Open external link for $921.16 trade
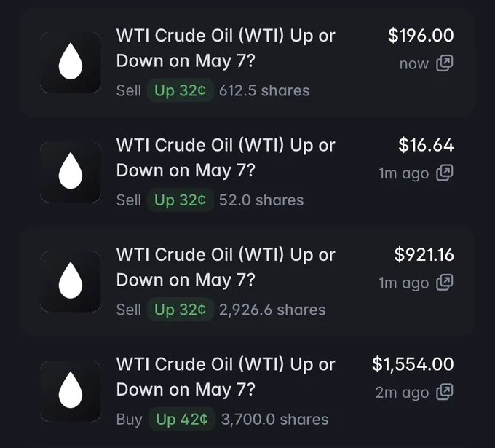Screen dimensions: 495x448 coord(445,282)
